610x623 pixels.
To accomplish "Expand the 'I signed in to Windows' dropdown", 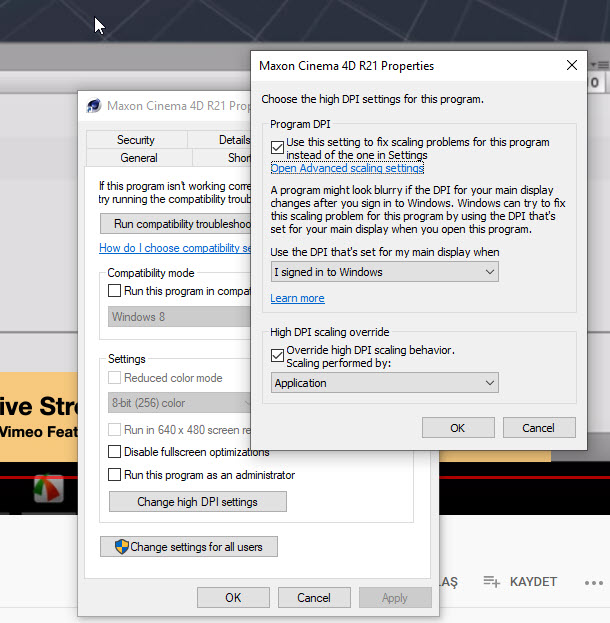I will 384,272.
